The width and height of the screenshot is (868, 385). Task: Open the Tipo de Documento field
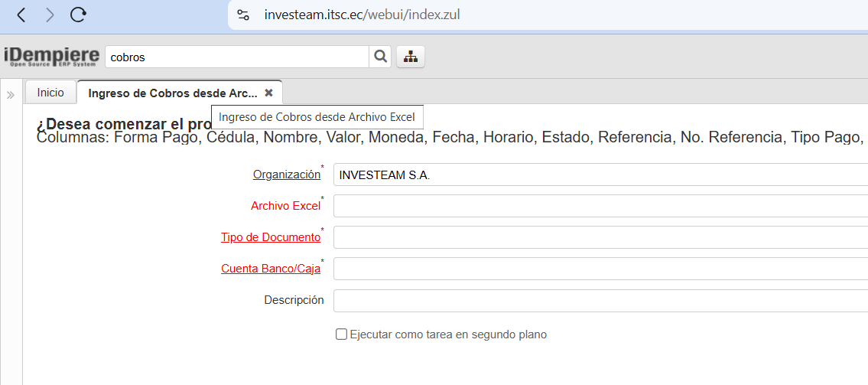coord(600,237)
